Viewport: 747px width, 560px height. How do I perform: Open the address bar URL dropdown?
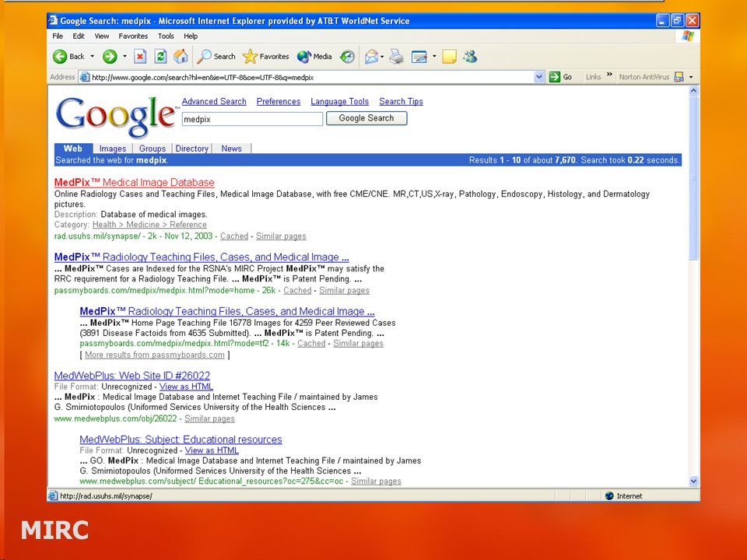pos(538,77)
